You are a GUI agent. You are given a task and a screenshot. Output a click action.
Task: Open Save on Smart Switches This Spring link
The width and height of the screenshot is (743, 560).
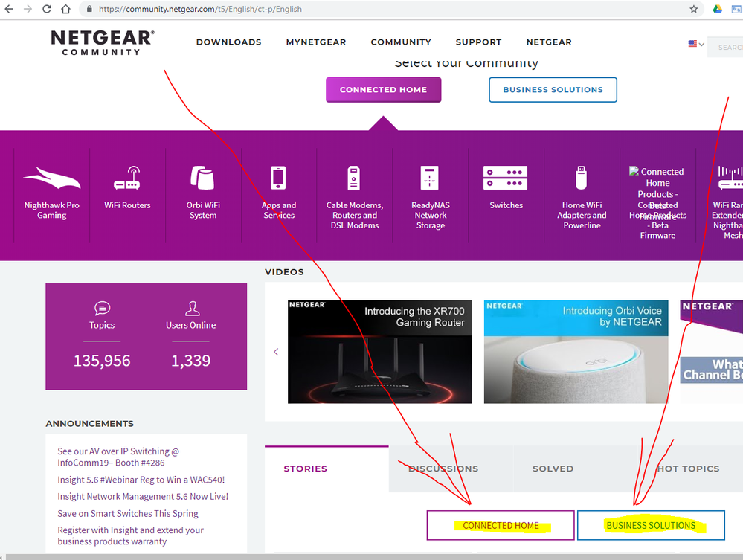pos(128,514)
